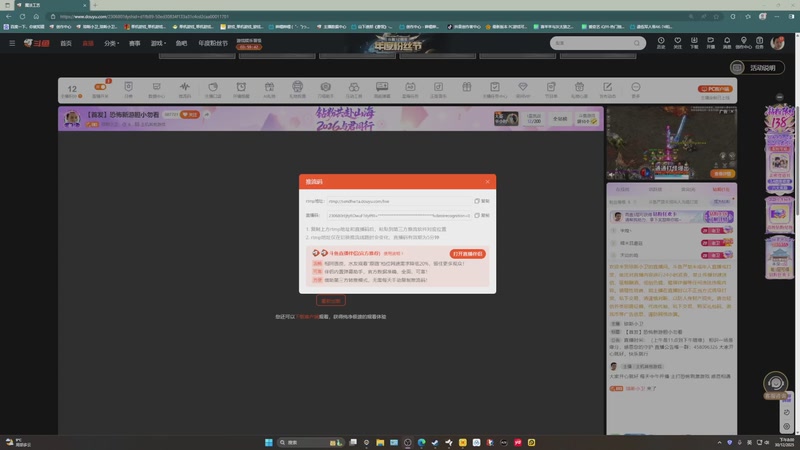Screen dimensions: 800x450
Task: Open Microsoft Edge from the taskbar
Action: click(421, 442)
